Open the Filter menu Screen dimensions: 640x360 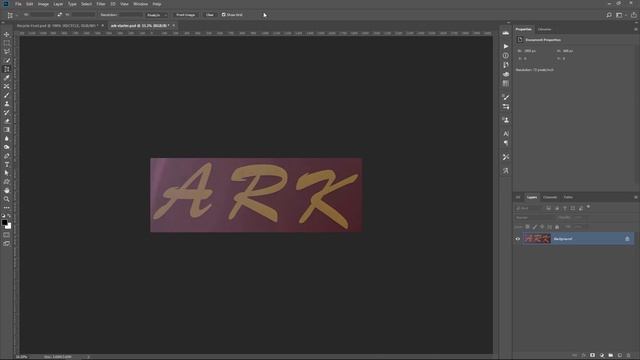(101, 4)
